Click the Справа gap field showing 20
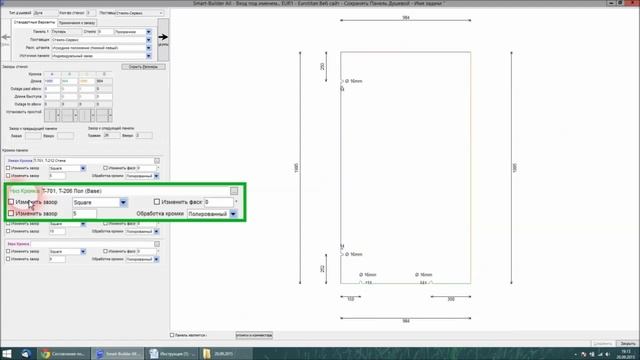 pos(111,136)
